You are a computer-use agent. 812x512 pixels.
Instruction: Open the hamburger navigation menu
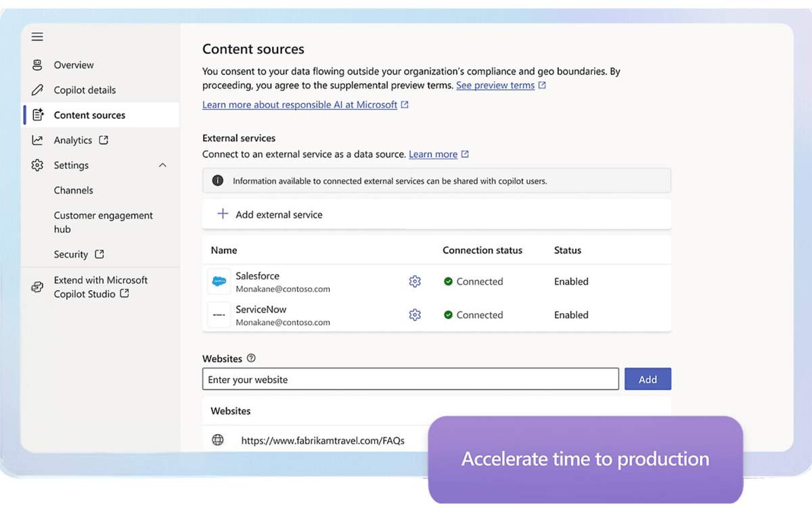tap(37, 37)
